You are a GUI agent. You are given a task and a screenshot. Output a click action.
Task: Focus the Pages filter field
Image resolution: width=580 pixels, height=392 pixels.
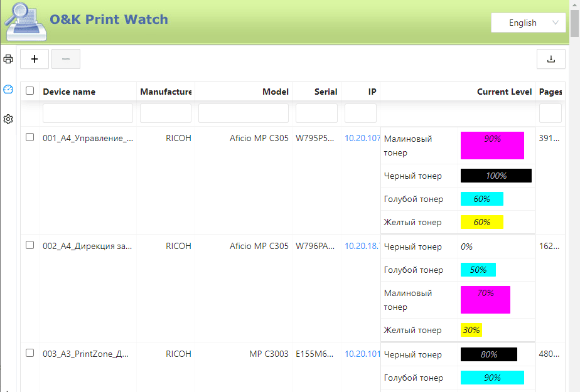click(x=550, y=113)
